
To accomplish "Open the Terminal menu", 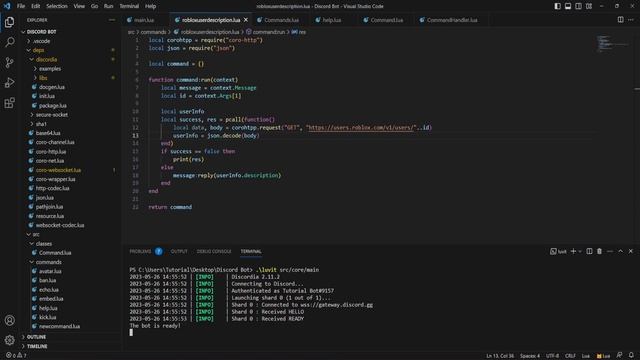I will point(129,6).
